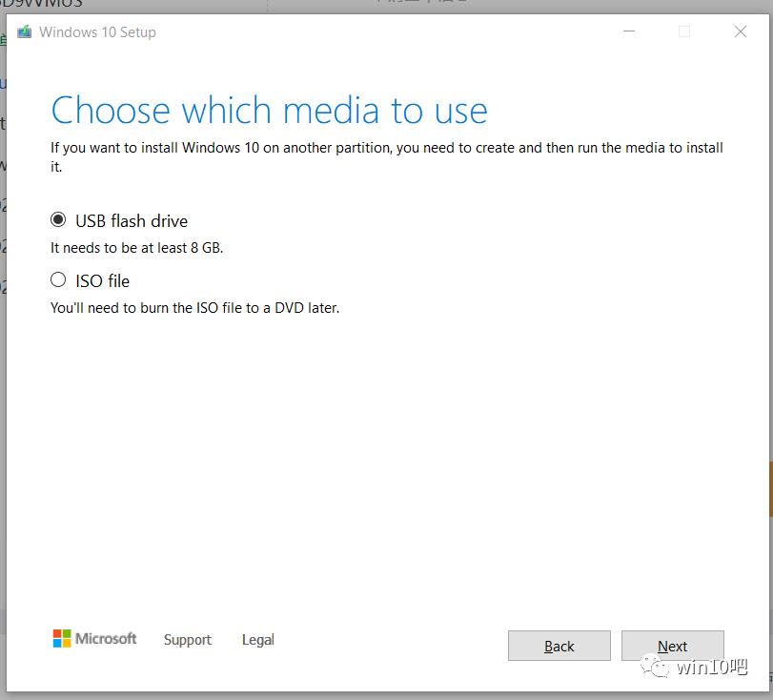Go Back to the previous step
The image size is (773, 700).
pyautogui.click(x=559, y=646)
